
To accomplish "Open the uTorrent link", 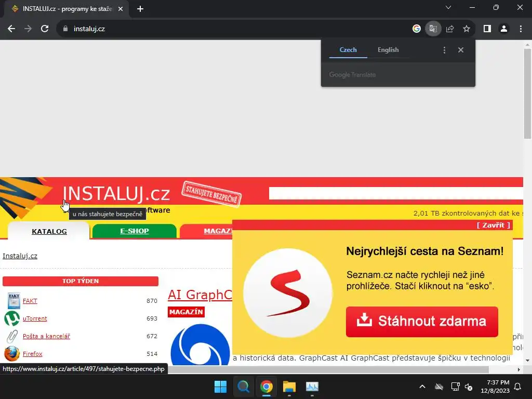I will point(35,318).
